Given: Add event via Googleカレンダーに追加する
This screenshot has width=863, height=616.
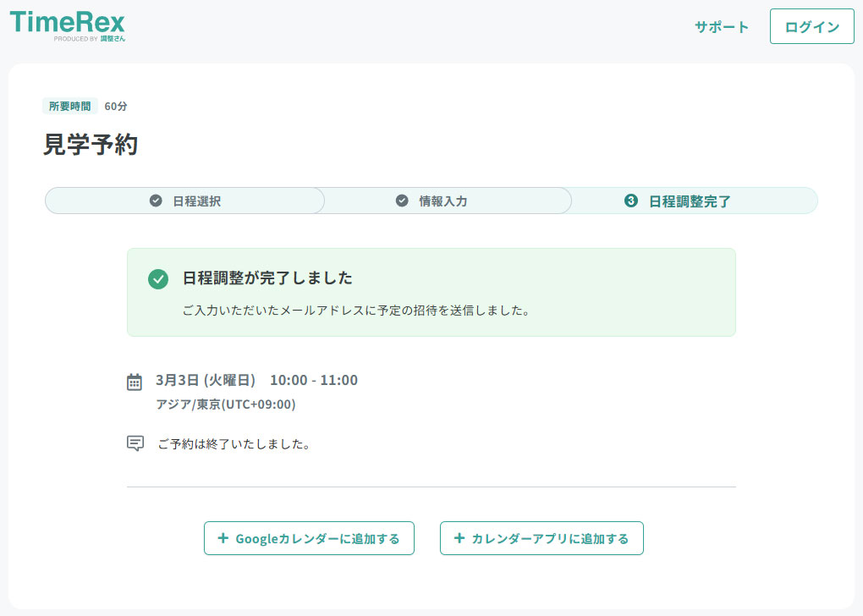Looking at the screenshot, I should [x=309, y=538].
